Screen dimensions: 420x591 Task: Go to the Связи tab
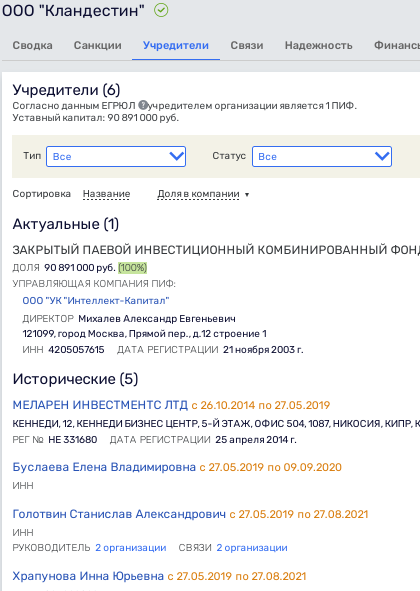point(247,45)
